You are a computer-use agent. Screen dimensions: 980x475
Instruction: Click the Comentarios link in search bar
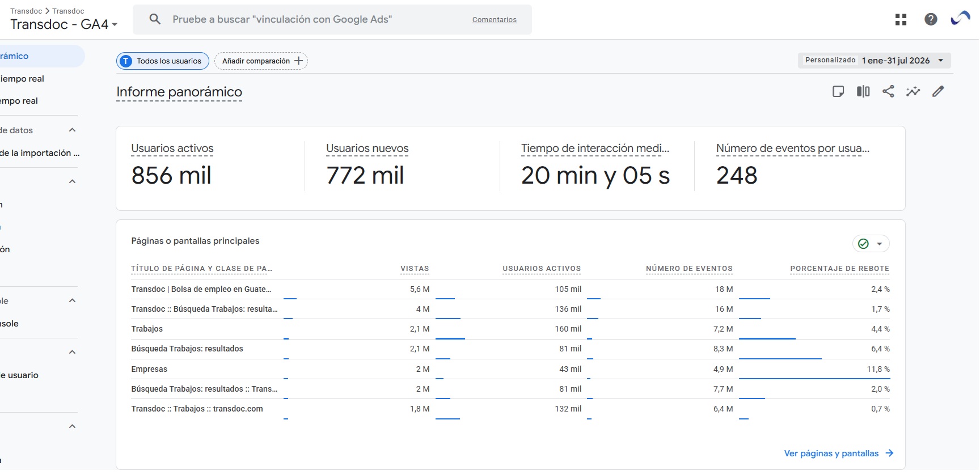(495, 20)
